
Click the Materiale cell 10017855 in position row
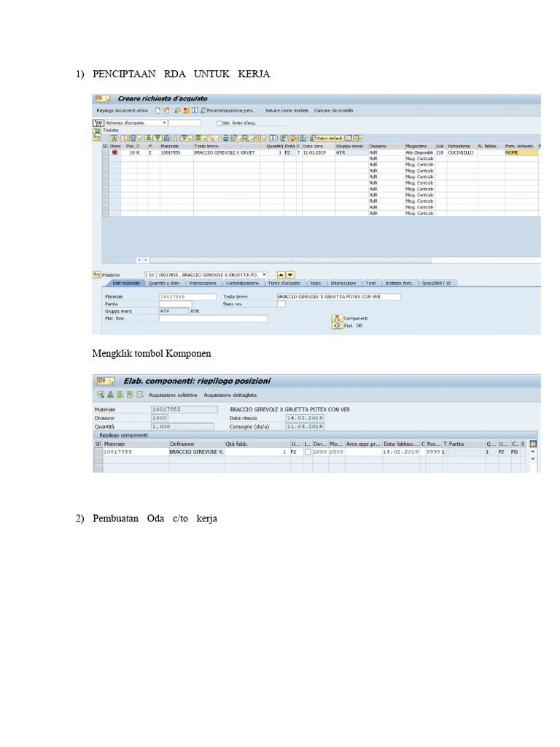[x=176, y=153]
